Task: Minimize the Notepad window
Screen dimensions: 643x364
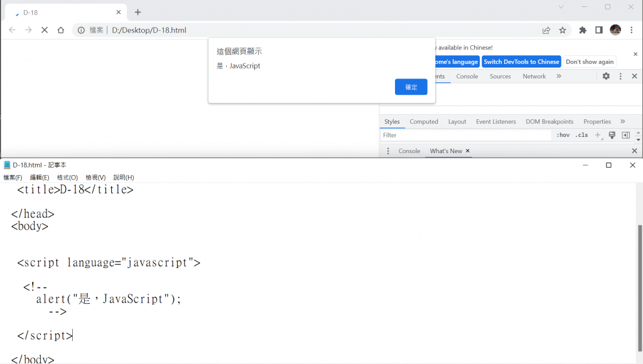Action: (x=585, y=165)
